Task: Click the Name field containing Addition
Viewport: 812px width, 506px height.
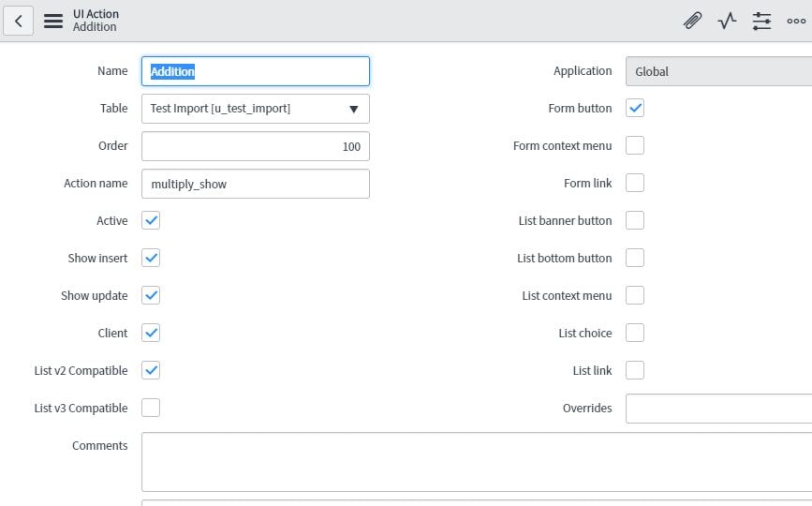Action: pyautogui.click(x=256, y=71)
